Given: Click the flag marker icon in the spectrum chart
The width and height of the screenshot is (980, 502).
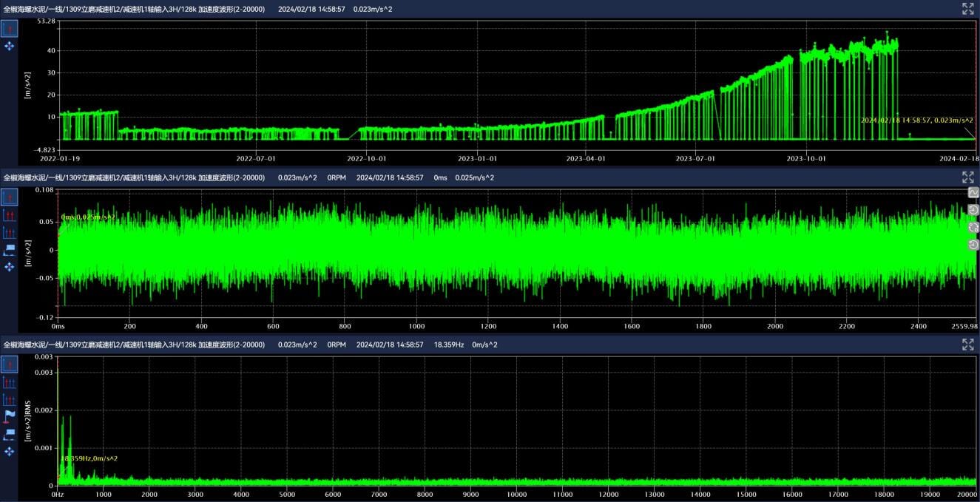Looking at the screenshot, I should (x=10, y=416).
